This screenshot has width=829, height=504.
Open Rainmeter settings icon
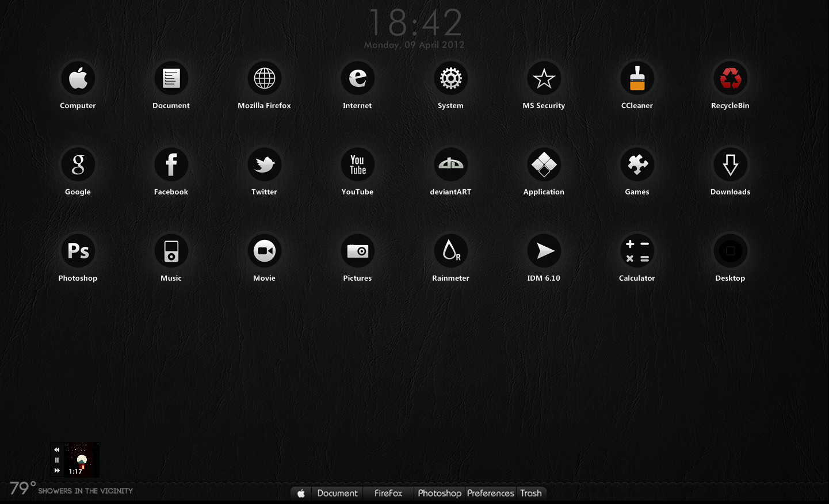click(450, 250)
